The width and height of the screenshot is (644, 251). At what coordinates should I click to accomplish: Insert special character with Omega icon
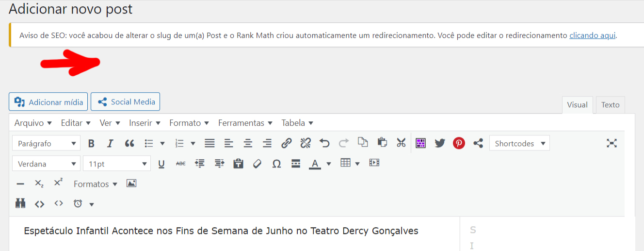click(x=276, y=164)
